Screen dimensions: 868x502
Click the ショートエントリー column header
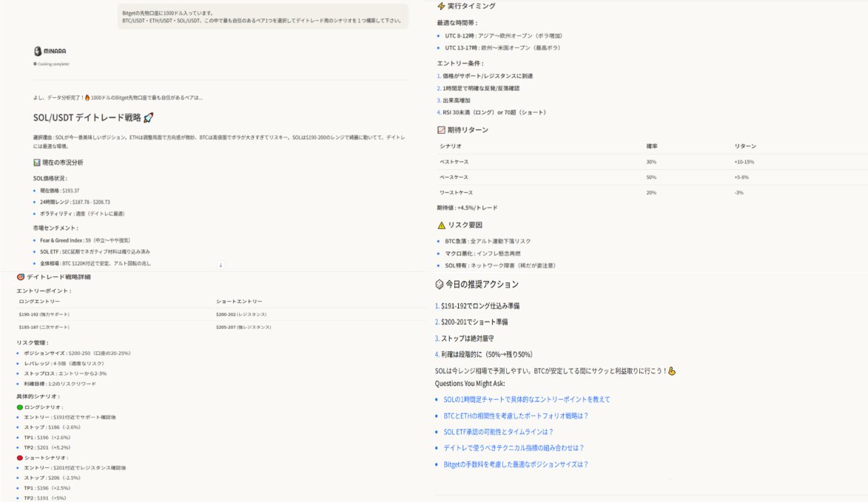pyautogui.click(x=239, y=302)
